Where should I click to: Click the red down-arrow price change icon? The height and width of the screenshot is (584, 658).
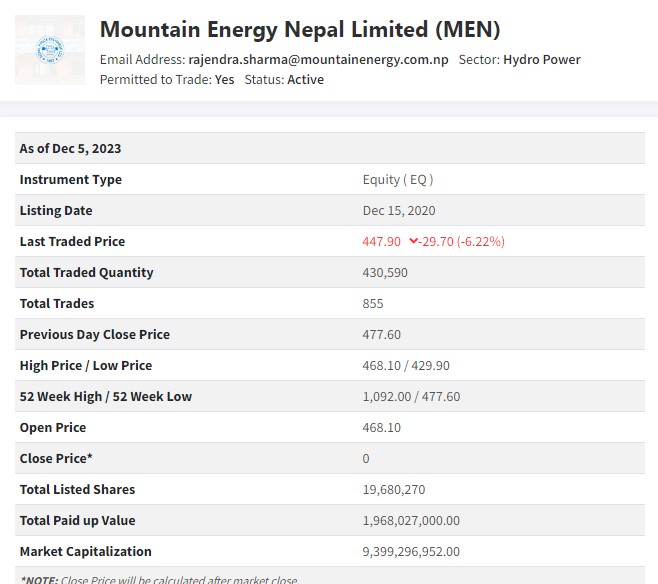pos(413,241)
